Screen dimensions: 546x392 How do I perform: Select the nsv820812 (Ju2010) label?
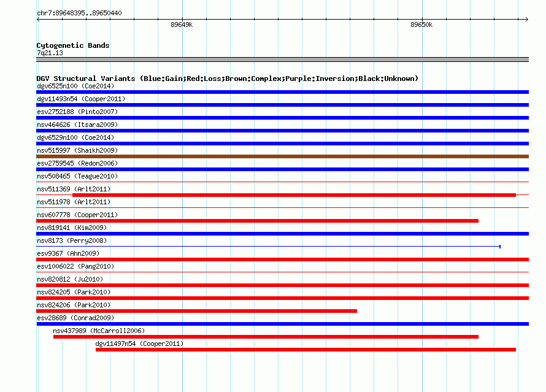click(70, 279)
